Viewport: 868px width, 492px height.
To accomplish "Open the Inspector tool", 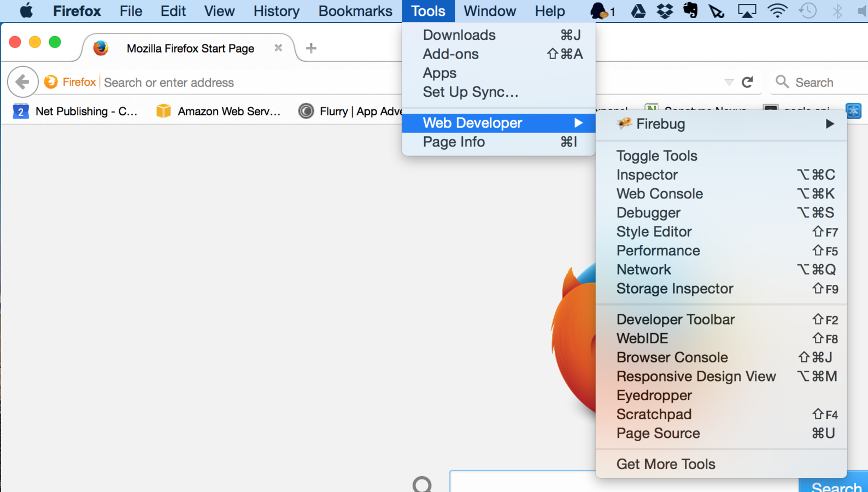I will pos(721,175).
